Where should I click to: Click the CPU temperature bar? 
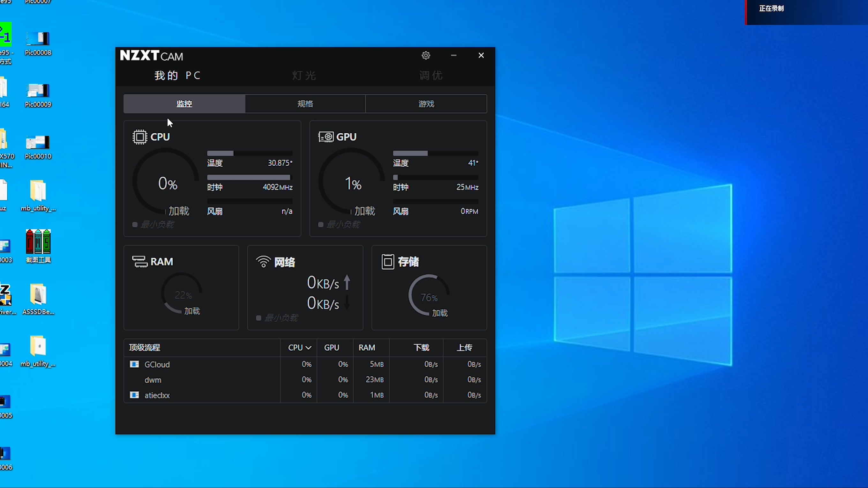[x=250, y=153]
